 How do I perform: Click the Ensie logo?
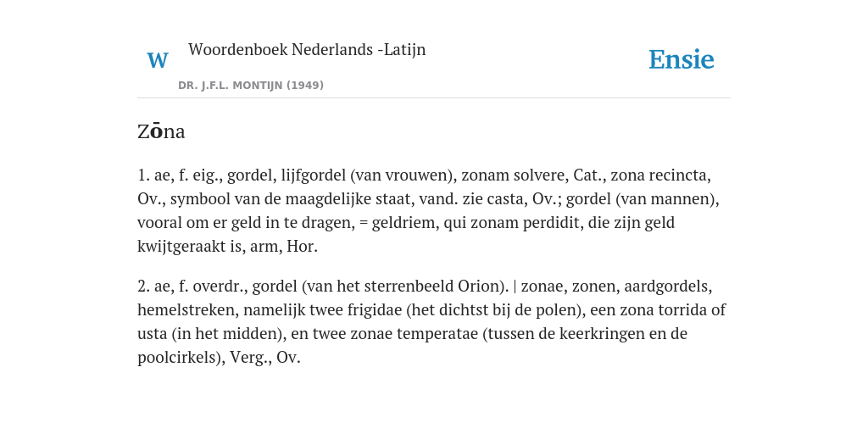682,59
